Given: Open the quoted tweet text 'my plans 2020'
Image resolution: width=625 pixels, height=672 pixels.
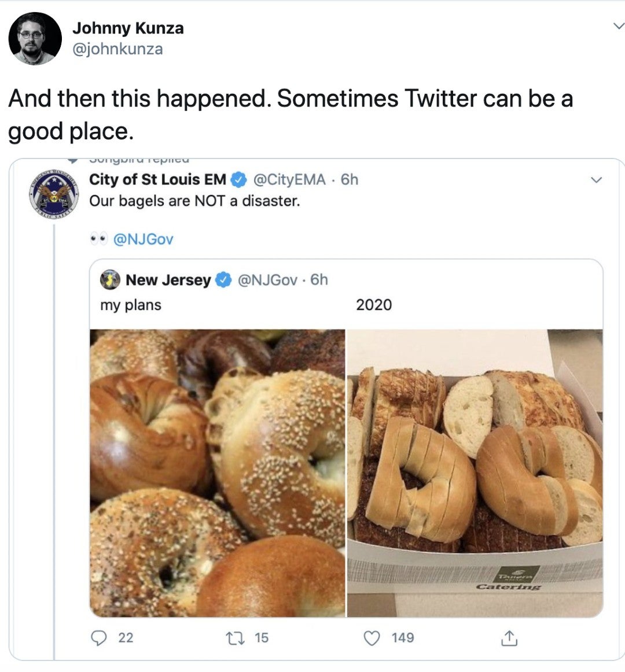Looking at the screenshot, I should tap(246, 305).
